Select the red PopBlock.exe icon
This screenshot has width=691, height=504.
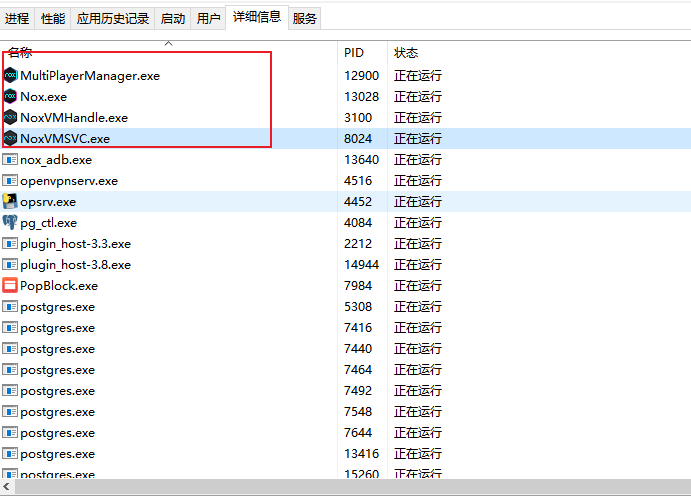(x=10, y=285)
